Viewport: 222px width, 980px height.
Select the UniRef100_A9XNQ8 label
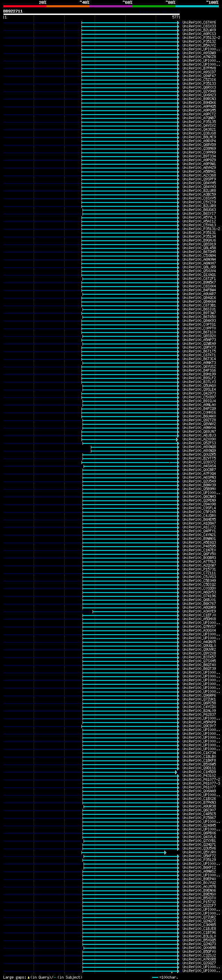pos(199,447)
